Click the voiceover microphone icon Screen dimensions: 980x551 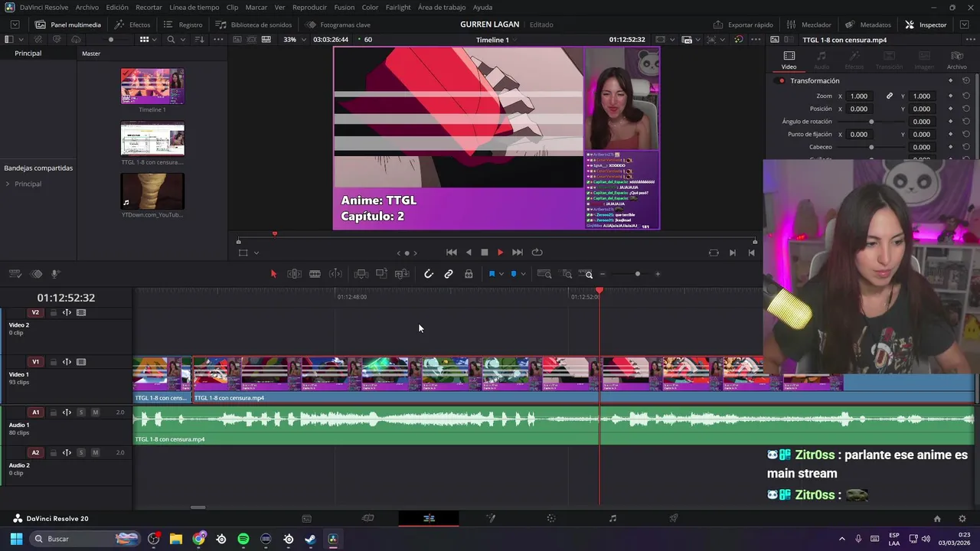coord(55,274)
